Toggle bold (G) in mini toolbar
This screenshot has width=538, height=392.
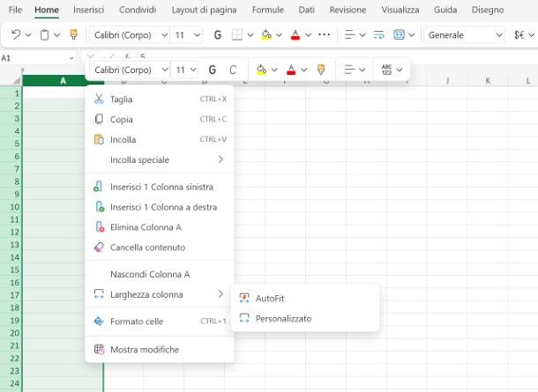[213, 70]
